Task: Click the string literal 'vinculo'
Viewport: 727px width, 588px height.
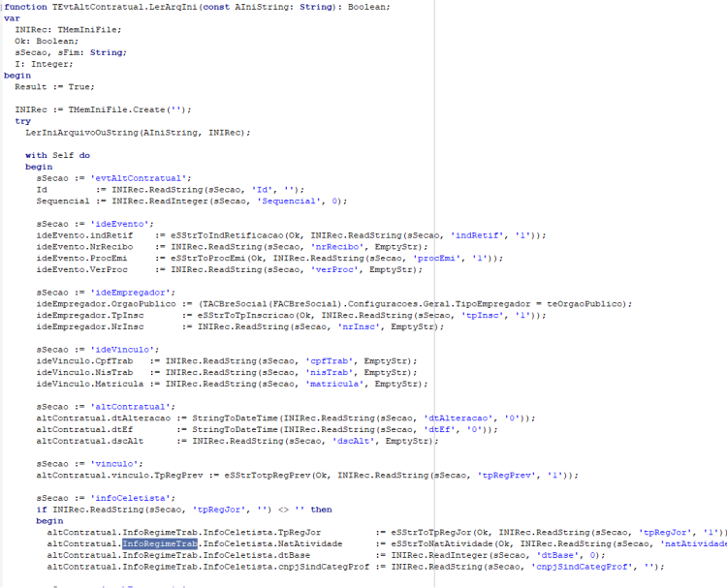Action: pyautogui.click(x=114, y=464)
